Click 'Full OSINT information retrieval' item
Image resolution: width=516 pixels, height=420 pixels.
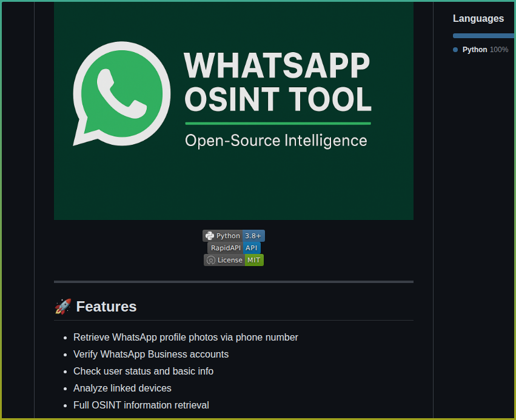(141, 405)
